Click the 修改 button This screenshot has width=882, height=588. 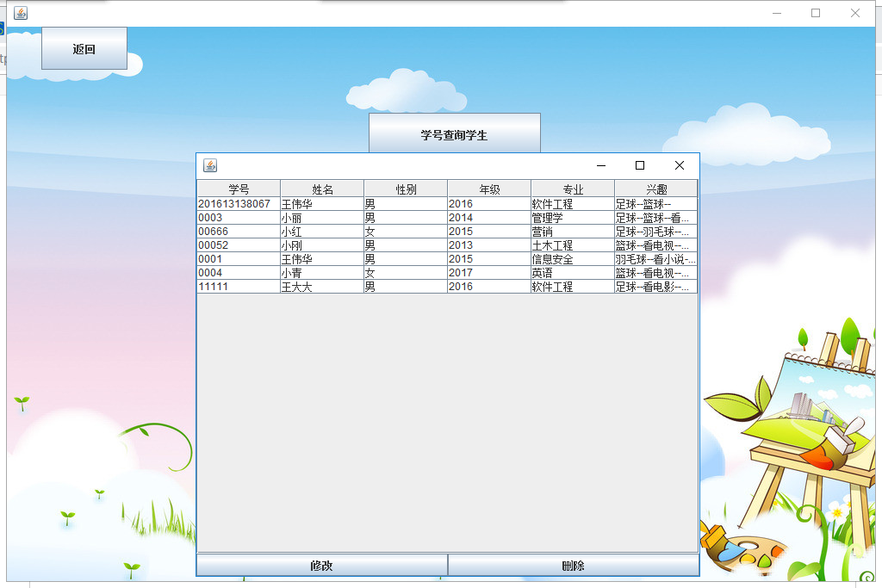[x=322, y=566]
